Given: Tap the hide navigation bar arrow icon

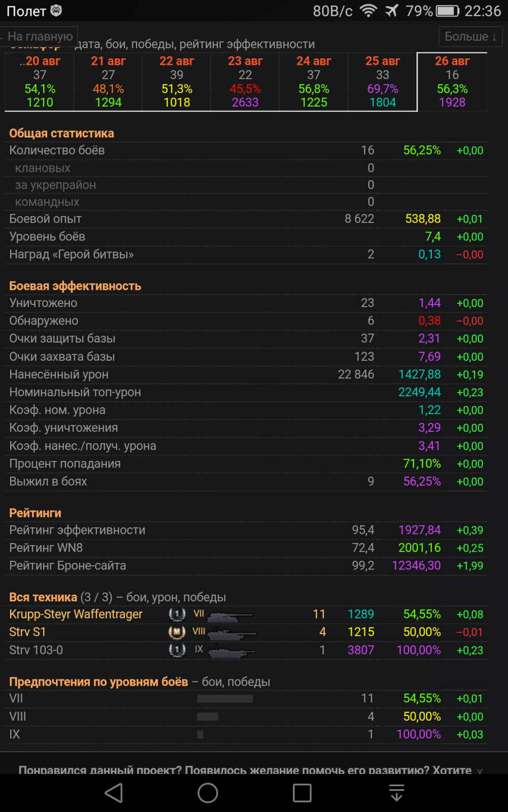Looking at the screenshot, I should pos(396,793).
